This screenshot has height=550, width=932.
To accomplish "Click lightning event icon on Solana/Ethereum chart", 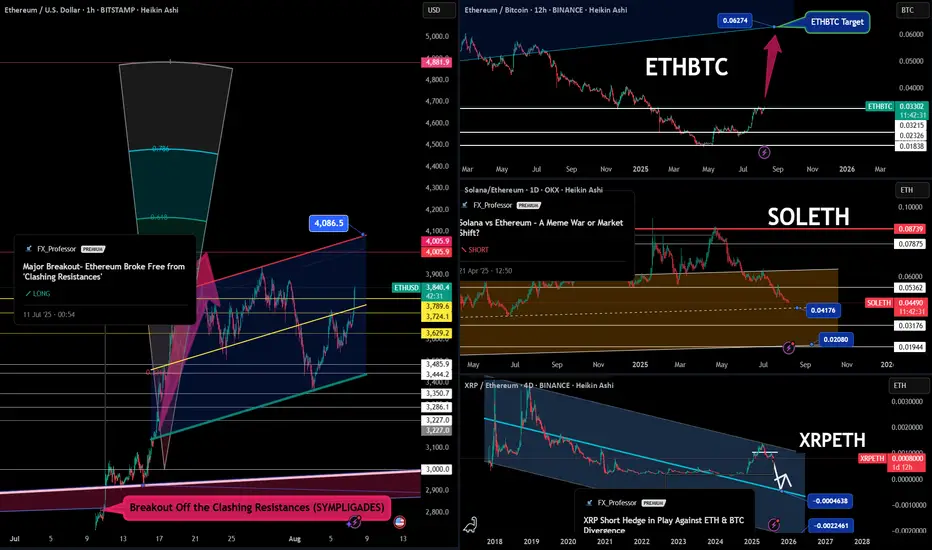I will [789, 347].
